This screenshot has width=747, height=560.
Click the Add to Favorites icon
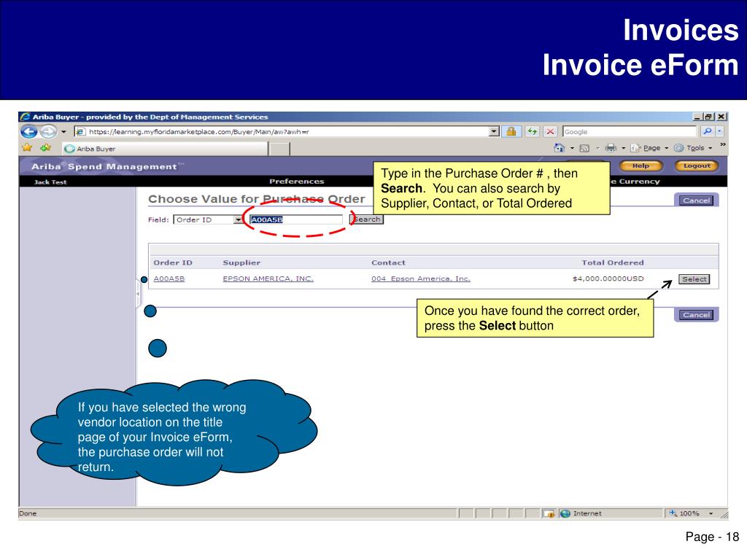click(46, 147)
